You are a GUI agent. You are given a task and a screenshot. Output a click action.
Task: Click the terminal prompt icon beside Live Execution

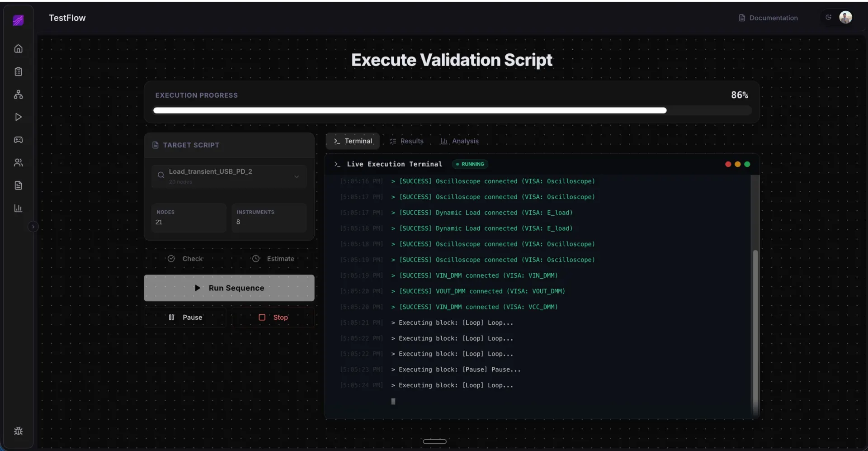[337, 164]
